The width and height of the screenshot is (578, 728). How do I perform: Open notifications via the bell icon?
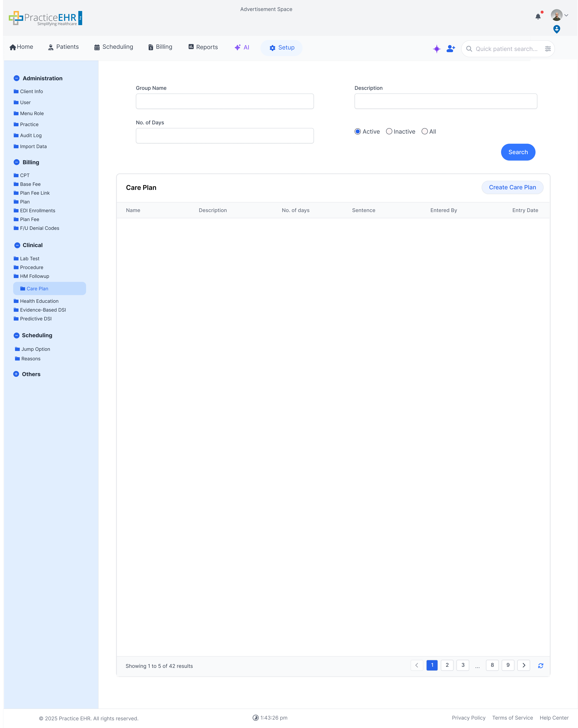coord(538,16)
